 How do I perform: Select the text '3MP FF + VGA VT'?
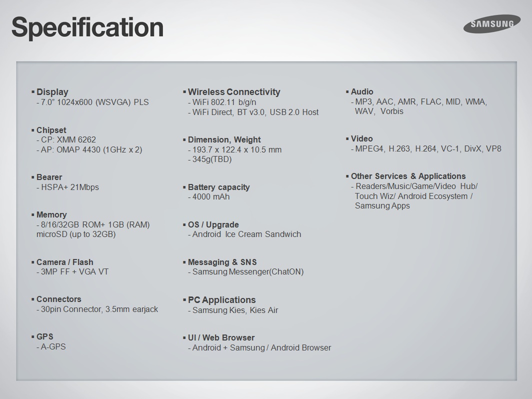[74, 272]
